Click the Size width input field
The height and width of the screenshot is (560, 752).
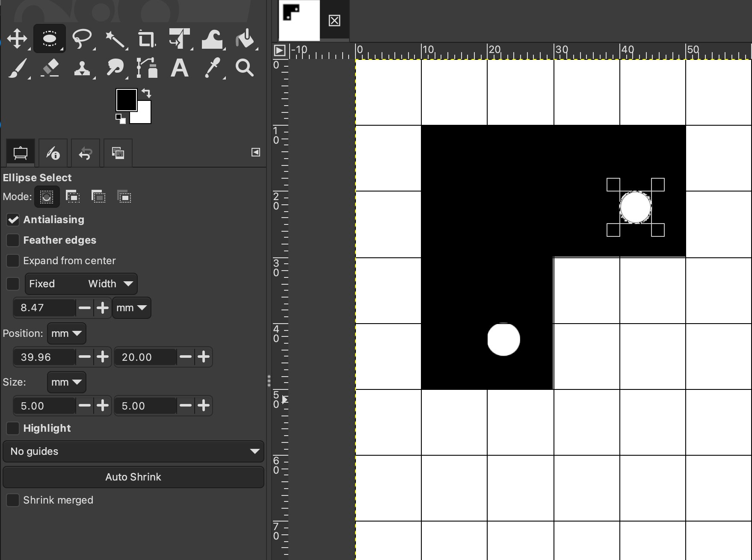pyautogui.click(x=44, y=406)
